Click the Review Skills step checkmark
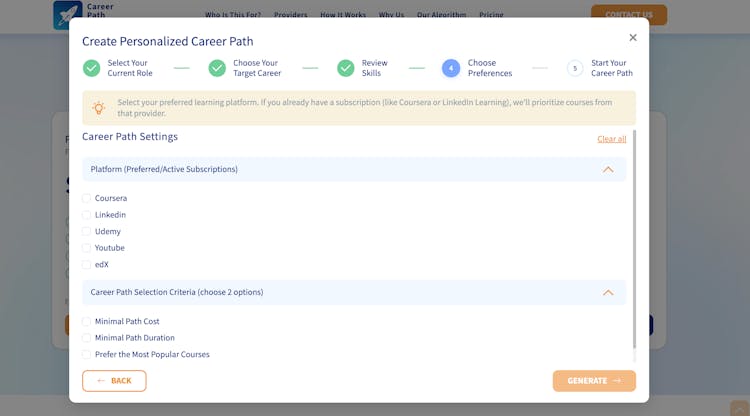The width and height of the screenshot is (750, 416). [x=345, y=68]
